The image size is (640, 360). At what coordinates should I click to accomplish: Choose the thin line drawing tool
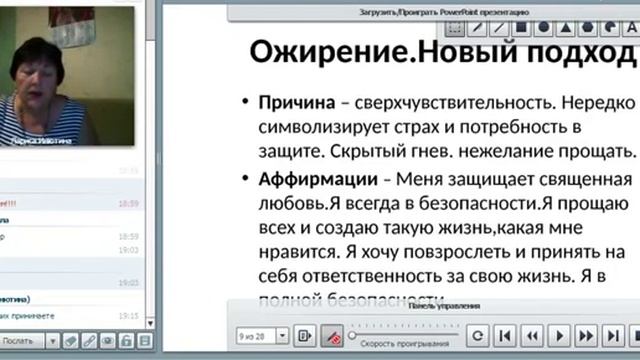pyautogui.click(x=499, y=29)
